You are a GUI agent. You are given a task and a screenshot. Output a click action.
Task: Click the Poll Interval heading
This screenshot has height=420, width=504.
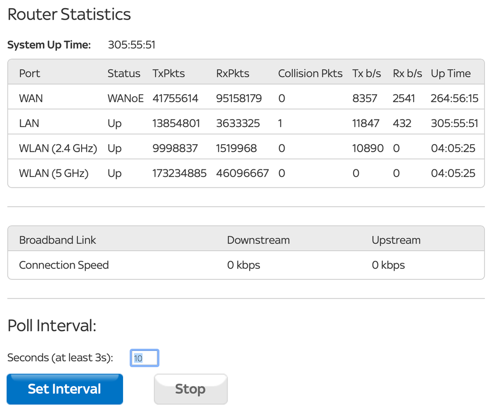point(51,326)
